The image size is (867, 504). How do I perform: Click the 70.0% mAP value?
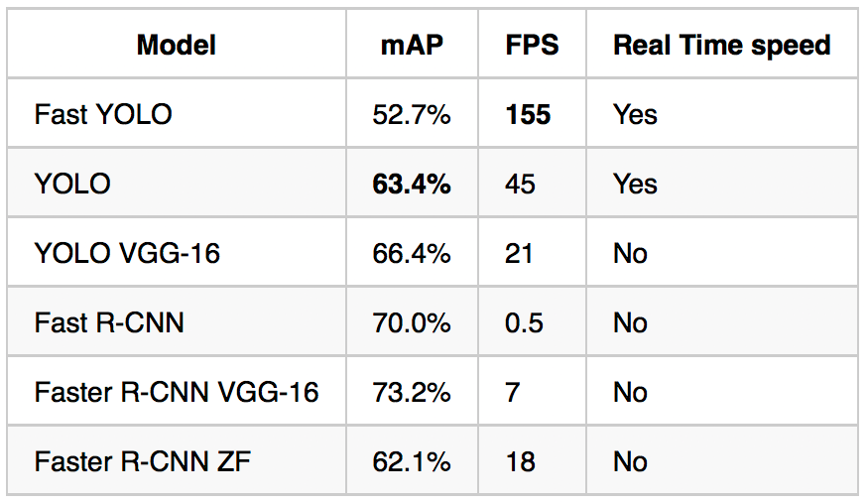[x=412, y=322]
